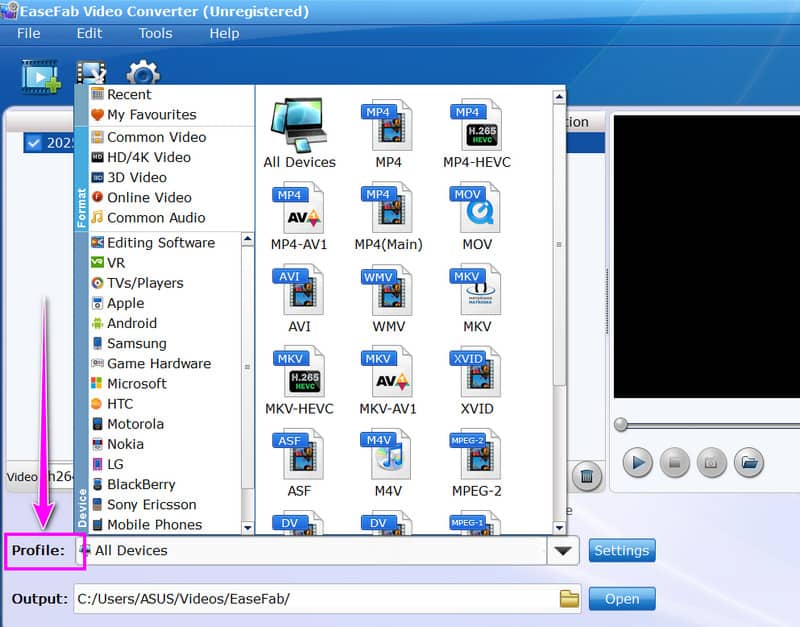Select the XVID format icon

pyautogui.click(x=477, y=372)
